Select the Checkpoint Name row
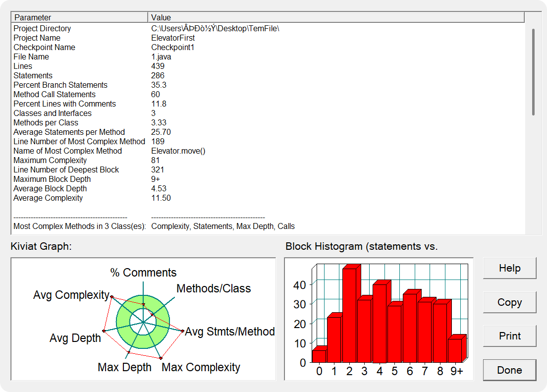This screenshot has width=547, height=392. tap(268, 47)
